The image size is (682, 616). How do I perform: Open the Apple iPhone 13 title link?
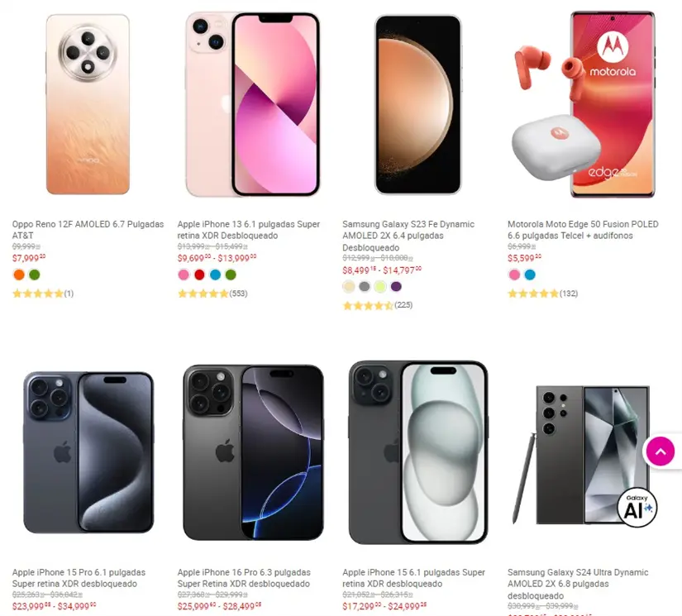tap(248, 230)
